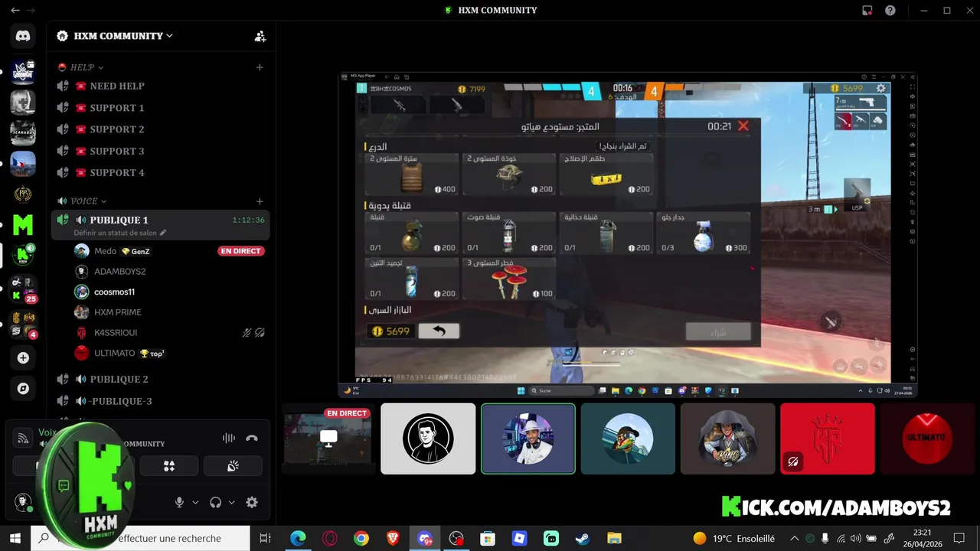Open headphone output options arrow
Image resolution: width=980 pixels, height=551 pixels.
(x=231, y=503)
